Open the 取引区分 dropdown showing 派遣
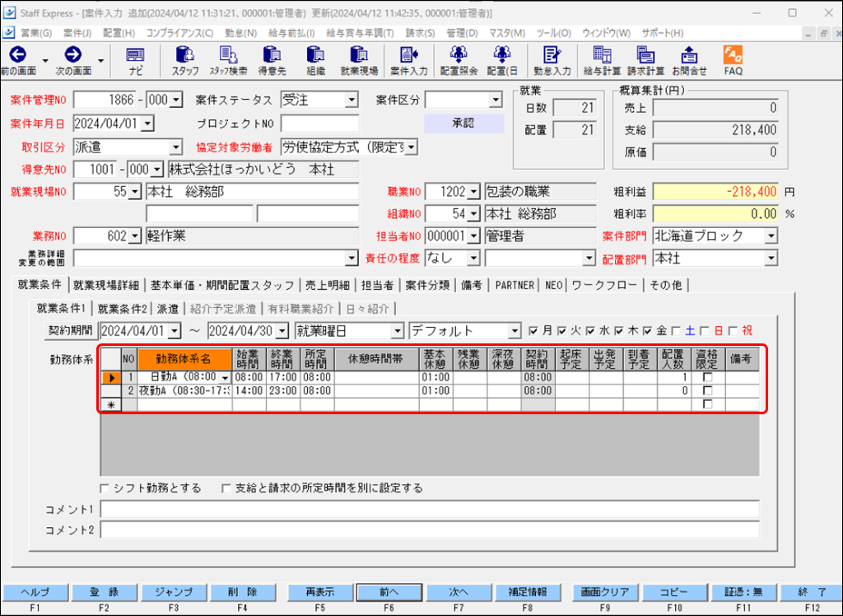This screenshot has height=616, width=843. [x=176, y=147]
